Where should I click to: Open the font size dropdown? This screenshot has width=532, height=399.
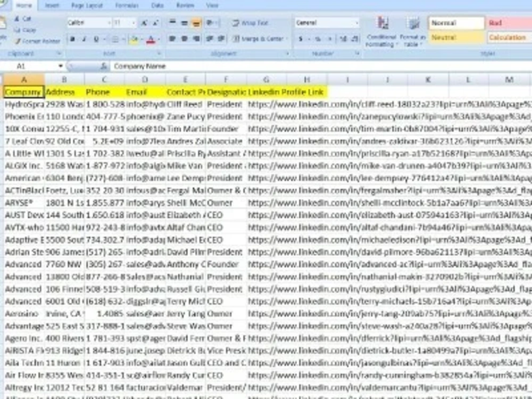click(x=134, y=23)
